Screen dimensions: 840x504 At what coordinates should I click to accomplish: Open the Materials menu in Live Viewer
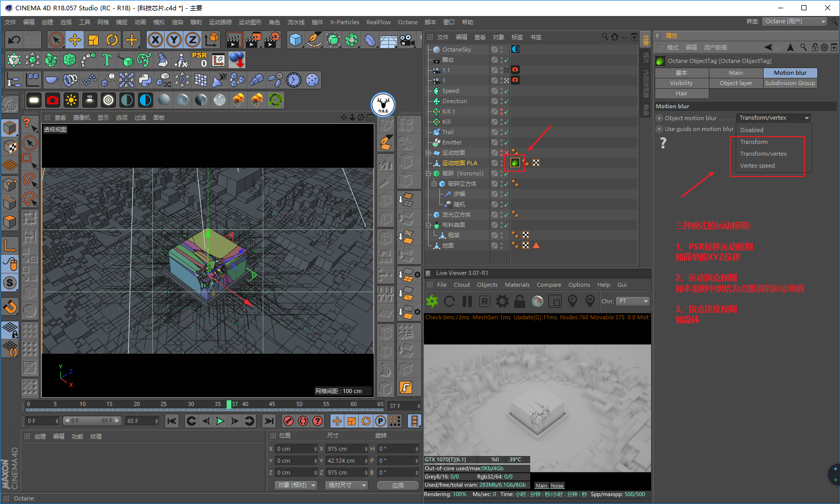[517, 285]
